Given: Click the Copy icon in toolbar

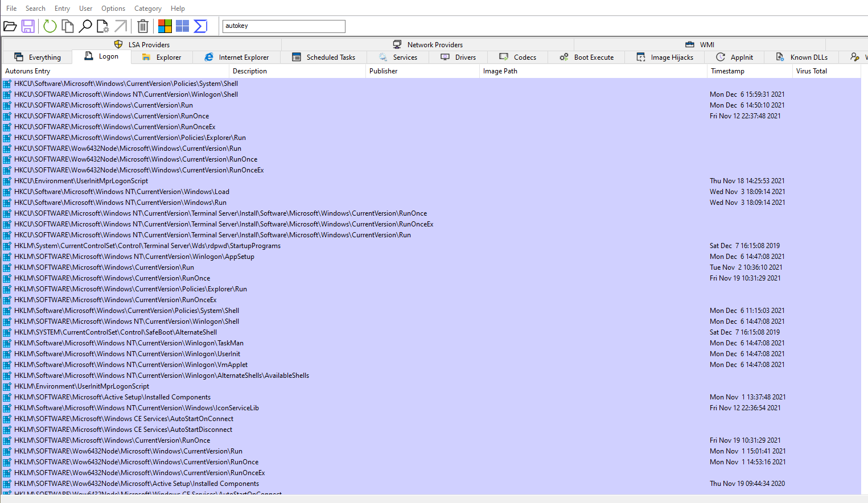Looking at the screenshot, I should [68, 26].
